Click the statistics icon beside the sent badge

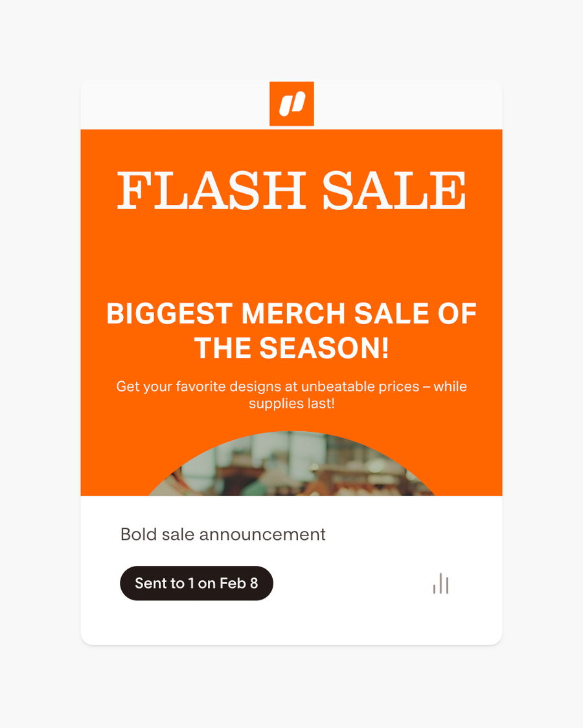click(440, 583)
